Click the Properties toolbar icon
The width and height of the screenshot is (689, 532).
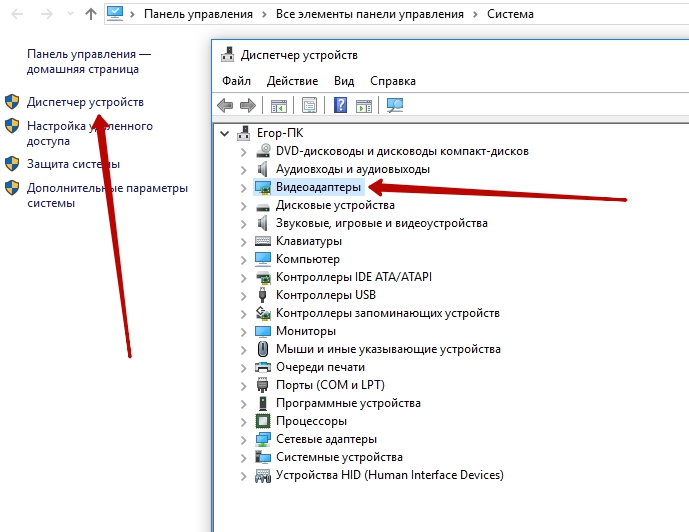coord(309,105)
